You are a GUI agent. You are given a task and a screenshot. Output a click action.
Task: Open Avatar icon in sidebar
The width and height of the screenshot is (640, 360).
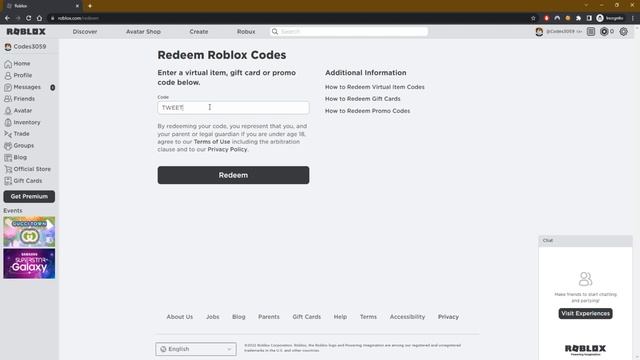click(x=8, y=111)
